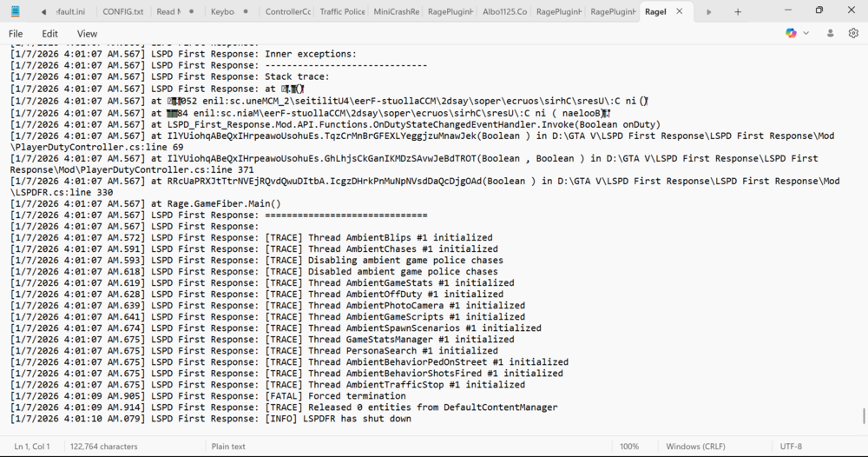Minimize the Notepad window
Image resolution: width=868 pixels, height=457 pixels.
[788, 10]
